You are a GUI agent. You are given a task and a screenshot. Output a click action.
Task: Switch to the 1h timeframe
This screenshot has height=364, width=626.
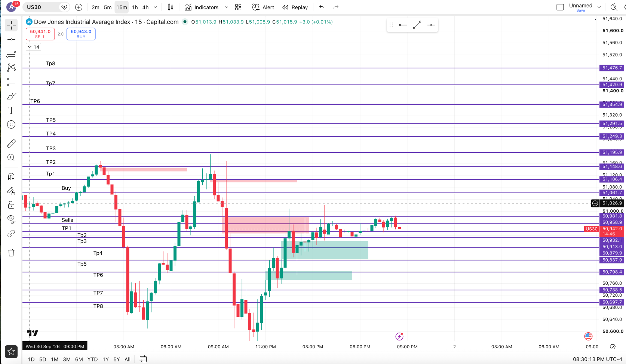(x=135, y=7)
